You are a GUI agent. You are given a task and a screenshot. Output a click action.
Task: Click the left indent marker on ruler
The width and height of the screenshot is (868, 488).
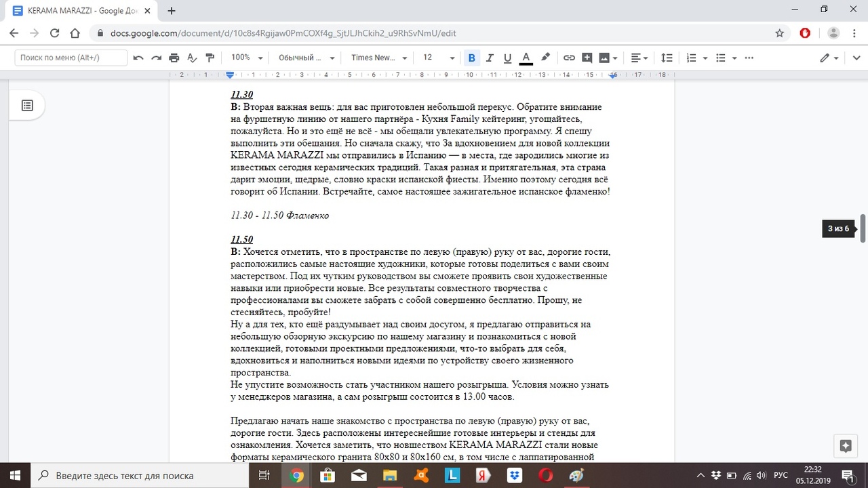click(x=231, y=75)
